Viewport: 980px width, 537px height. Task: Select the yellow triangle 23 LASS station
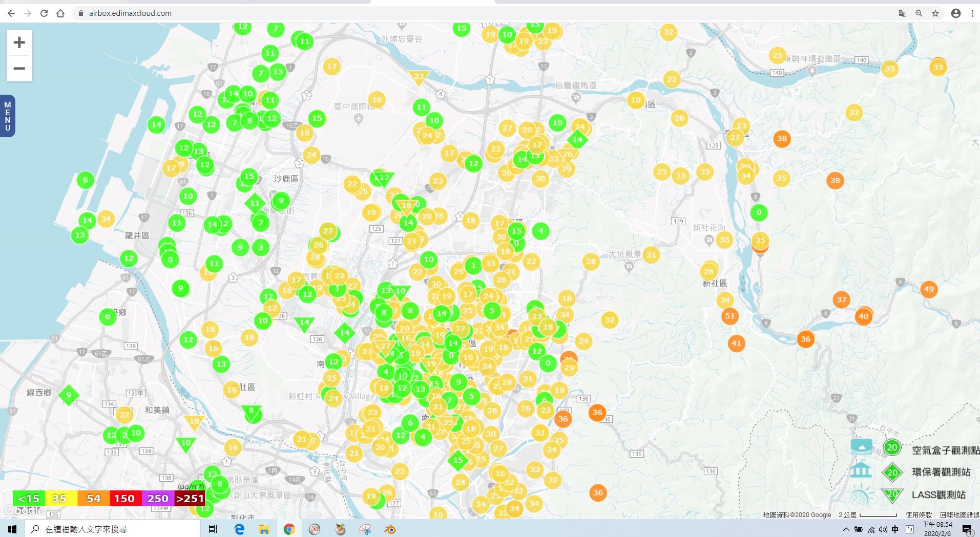click(419, 77)
